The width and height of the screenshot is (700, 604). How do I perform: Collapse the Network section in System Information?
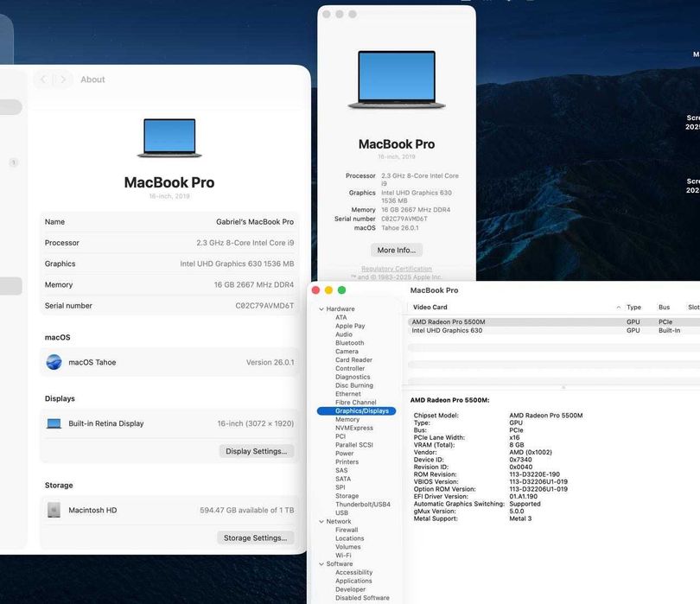[321, 521]
